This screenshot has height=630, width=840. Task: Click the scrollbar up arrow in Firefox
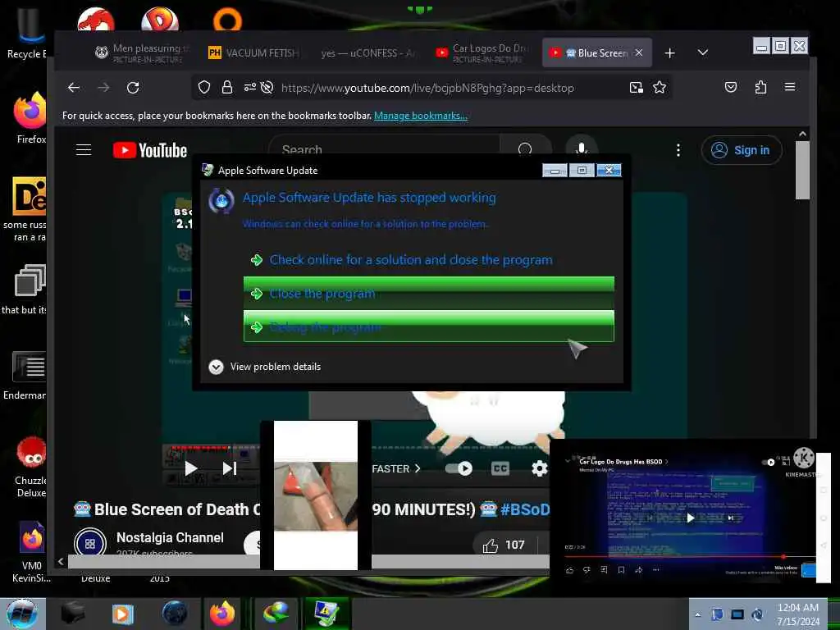[x=802, y=134]
